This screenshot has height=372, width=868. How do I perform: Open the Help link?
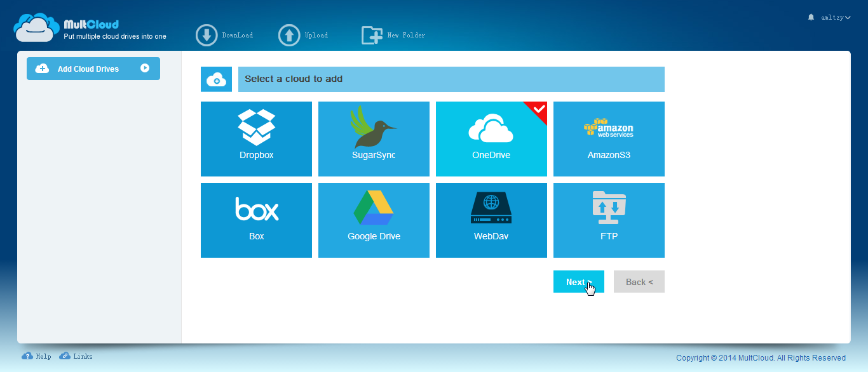(36, 356)
